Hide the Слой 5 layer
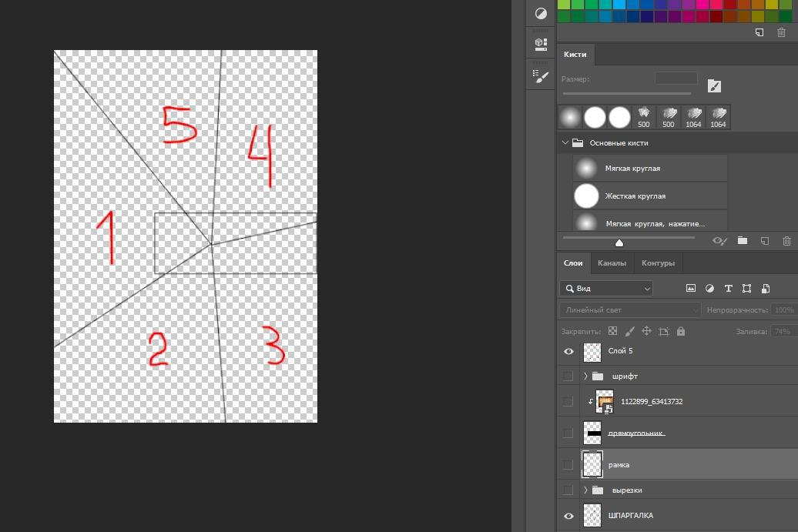The width and height of the screenshot is (798, 532). [x=568, y=351]
